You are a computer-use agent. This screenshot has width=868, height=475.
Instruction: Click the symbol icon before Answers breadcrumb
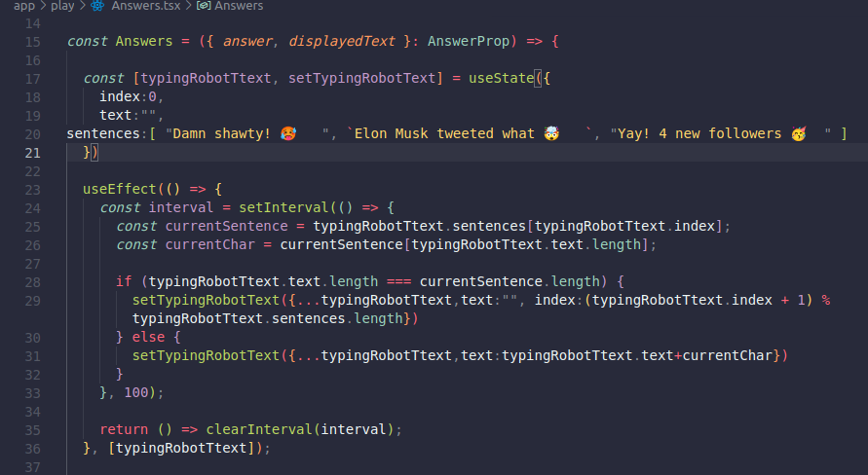[204, 6]
